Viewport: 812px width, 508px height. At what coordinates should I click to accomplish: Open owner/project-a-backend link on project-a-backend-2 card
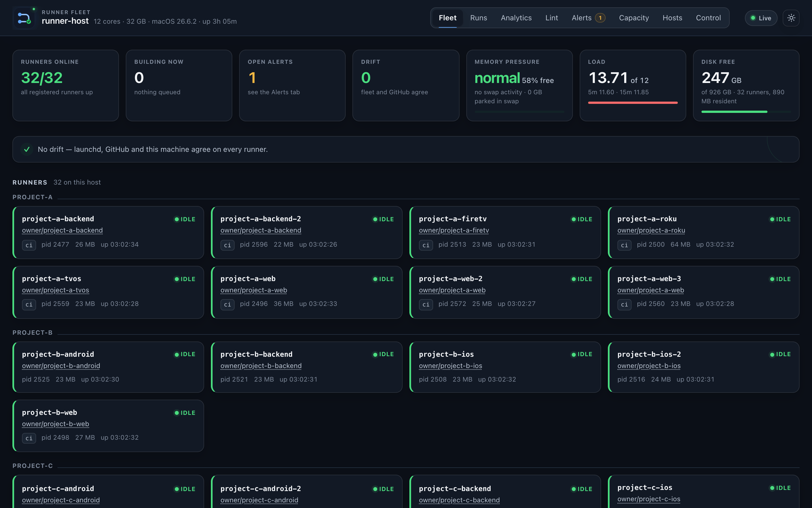point(261,231)
